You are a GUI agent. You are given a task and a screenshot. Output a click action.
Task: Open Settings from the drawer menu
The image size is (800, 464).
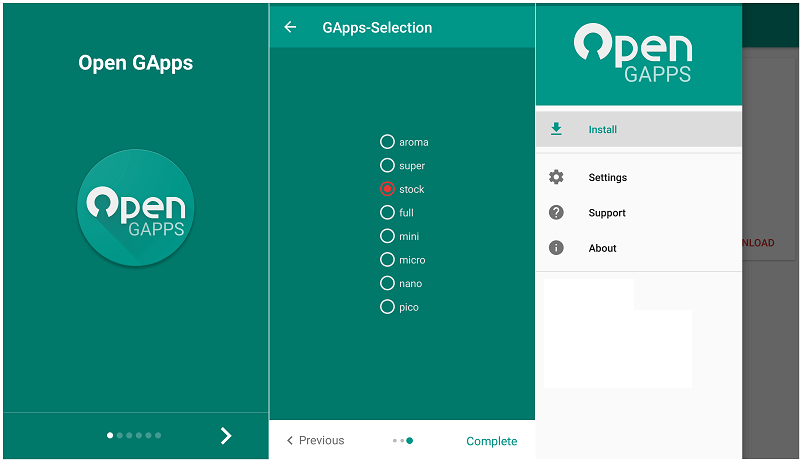tap(639, 177)
